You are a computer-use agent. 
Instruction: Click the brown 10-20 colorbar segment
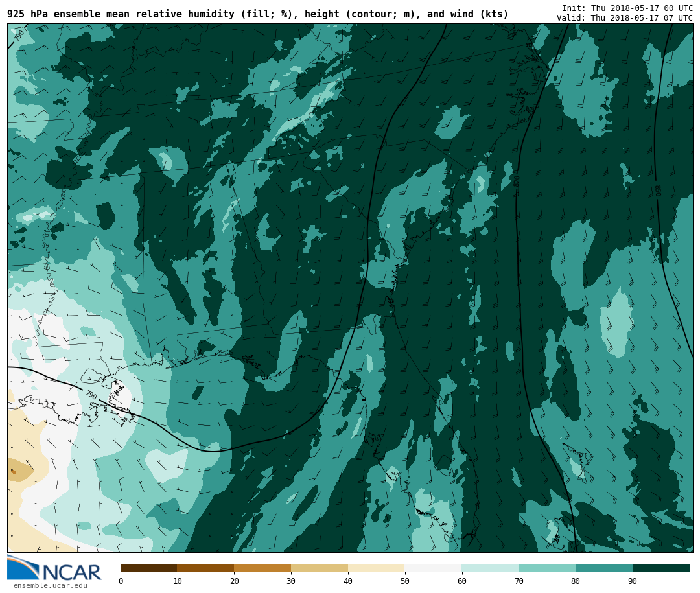tap(206, 568)
